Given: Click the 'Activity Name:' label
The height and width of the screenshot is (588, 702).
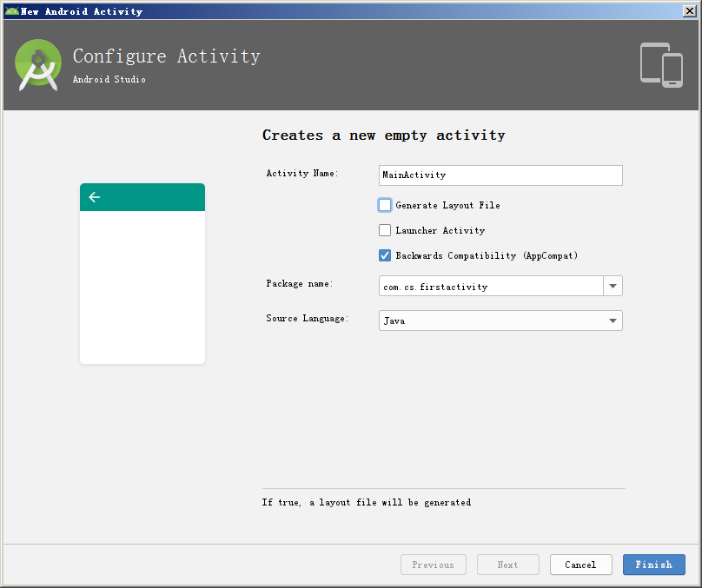Looking at the screenshot, I should click(x=302, y=173).
